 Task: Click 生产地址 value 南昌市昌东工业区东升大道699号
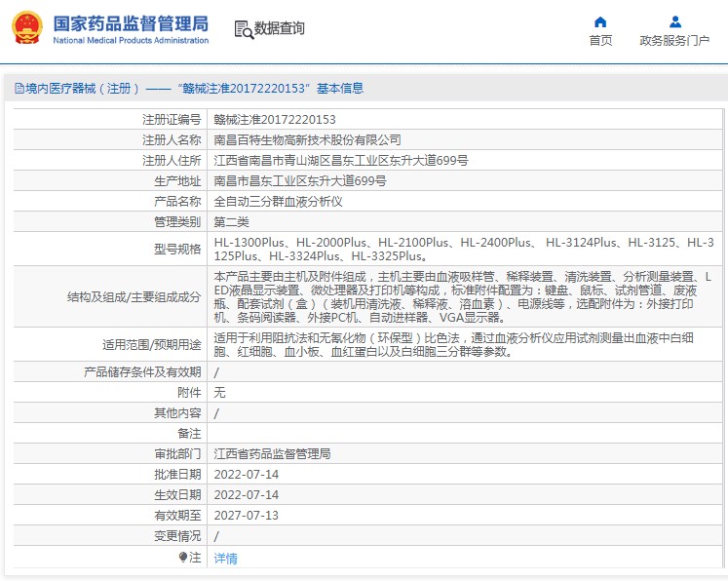pyautogui.click(x=300, y=180)
